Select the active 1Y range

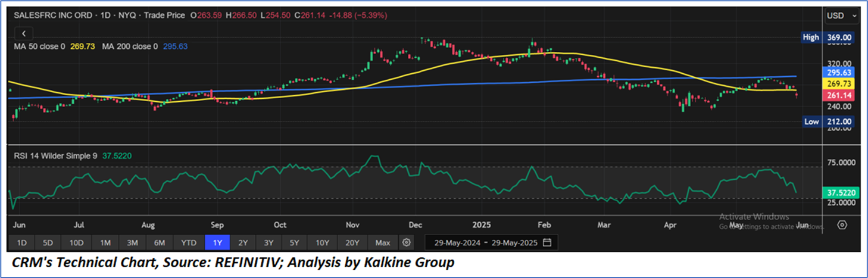click(x=217, y=242)
